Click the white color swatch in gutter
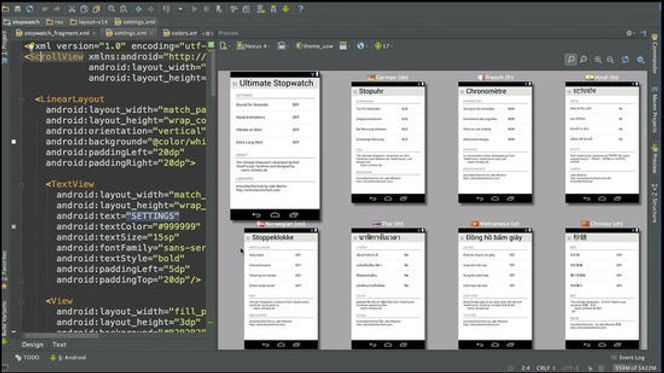Image resolution: width=664 pixels, height=373 pixels. pos(14,141)
